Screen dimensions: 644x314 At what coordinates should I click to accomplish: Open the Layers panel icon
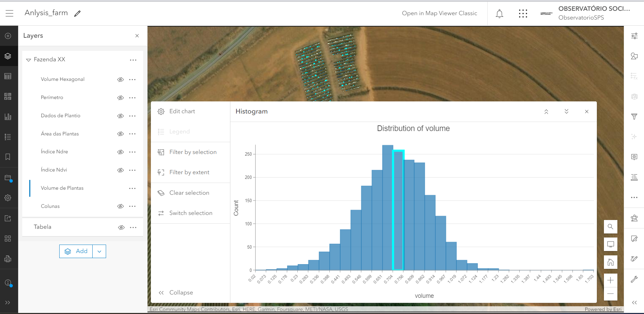pyautogui.click(x=8, y=56)
